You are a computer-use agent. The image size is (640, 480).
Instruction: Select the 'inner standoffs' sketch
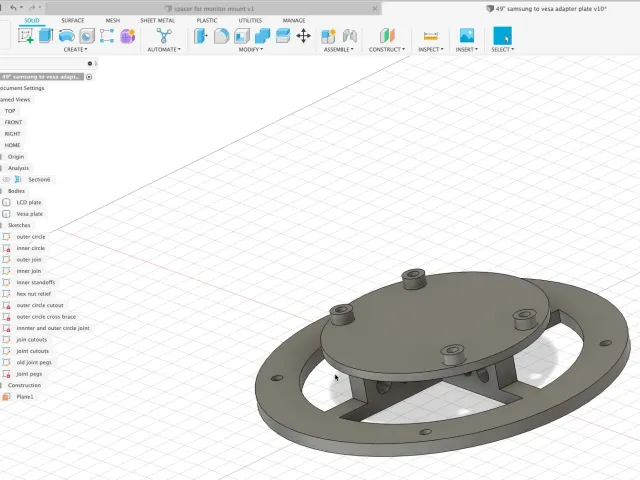coord(36,282)
